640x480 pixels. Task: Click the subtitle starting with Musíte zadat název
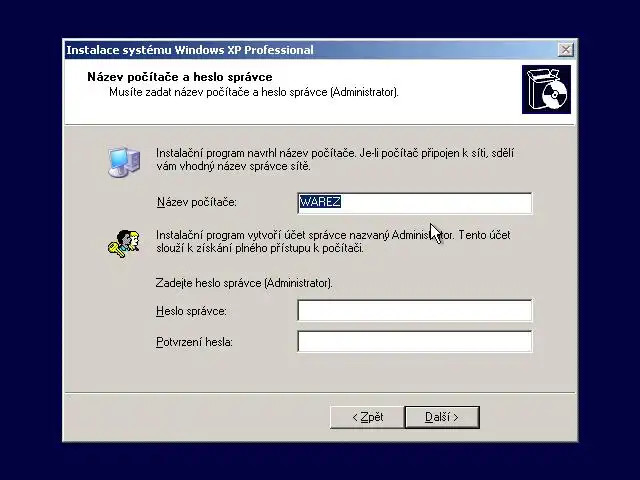(x=253, y=92)
